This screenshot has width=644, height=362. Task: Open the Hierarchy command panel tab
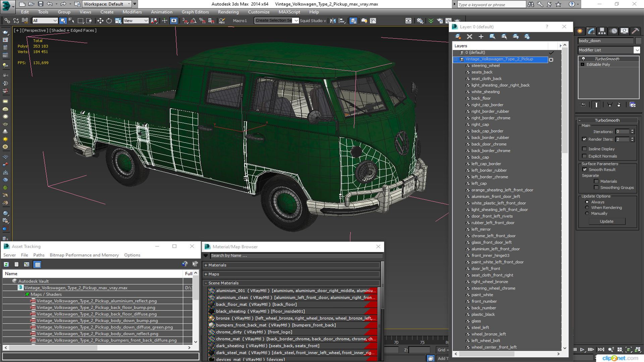click(602, 31)
